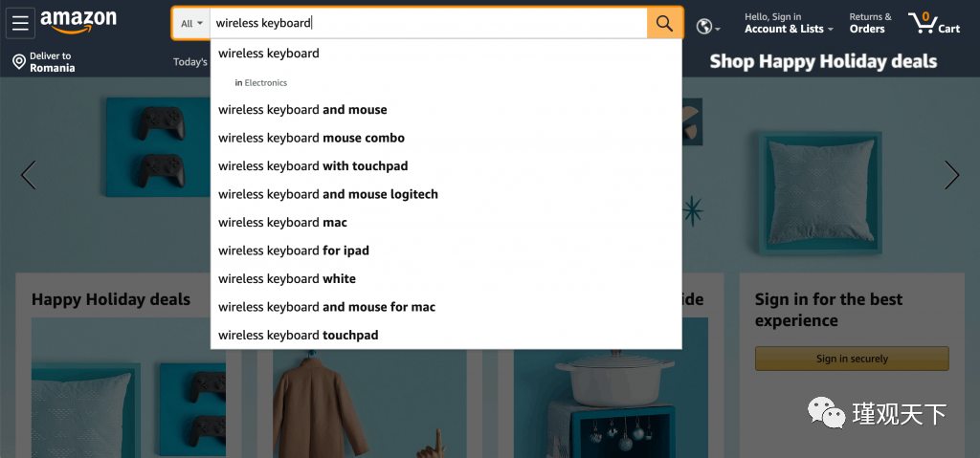The height and width of the screenshot is (458, 980).
Task: Open Returns & Orders link
Action: [x=869, y=23]
